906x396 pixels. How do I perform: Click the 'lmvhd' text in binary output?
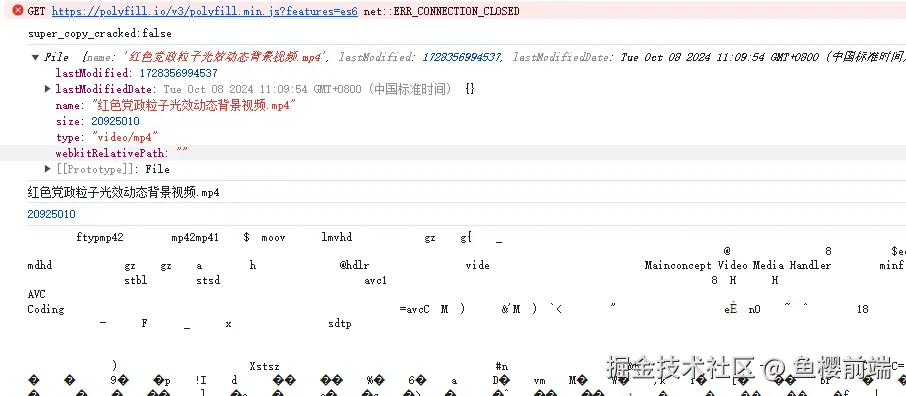pyautogui.click(x=337, y=238)
